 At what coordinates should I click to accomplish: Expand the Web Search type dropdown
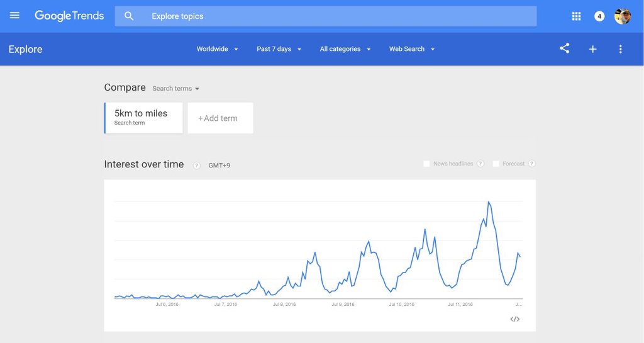(x=411, y=49)
